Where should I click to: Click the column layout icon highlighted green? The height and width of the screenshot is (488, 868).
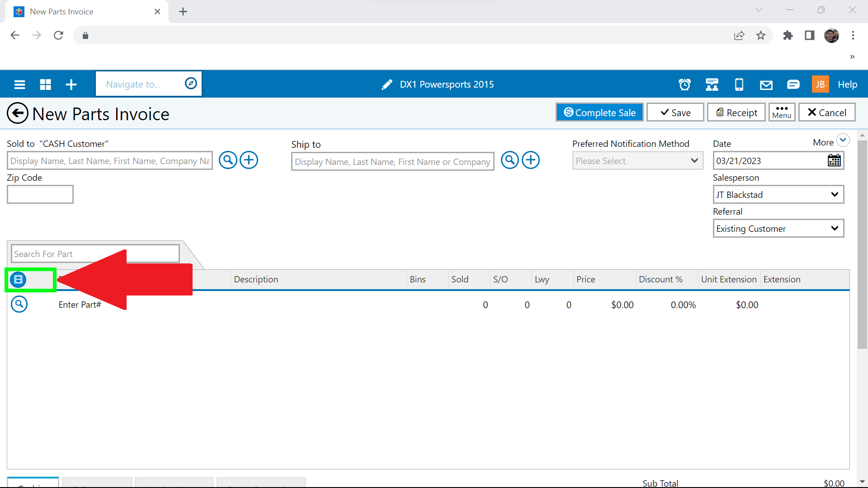click(19, 280)
